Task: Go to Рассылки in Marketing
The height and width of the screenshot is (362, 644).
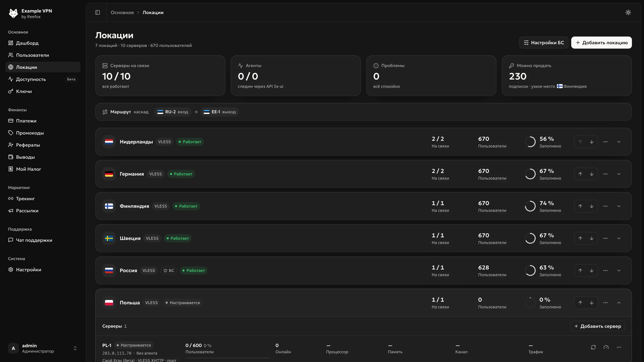Action: pyautogui.click(x=43, y=210)
